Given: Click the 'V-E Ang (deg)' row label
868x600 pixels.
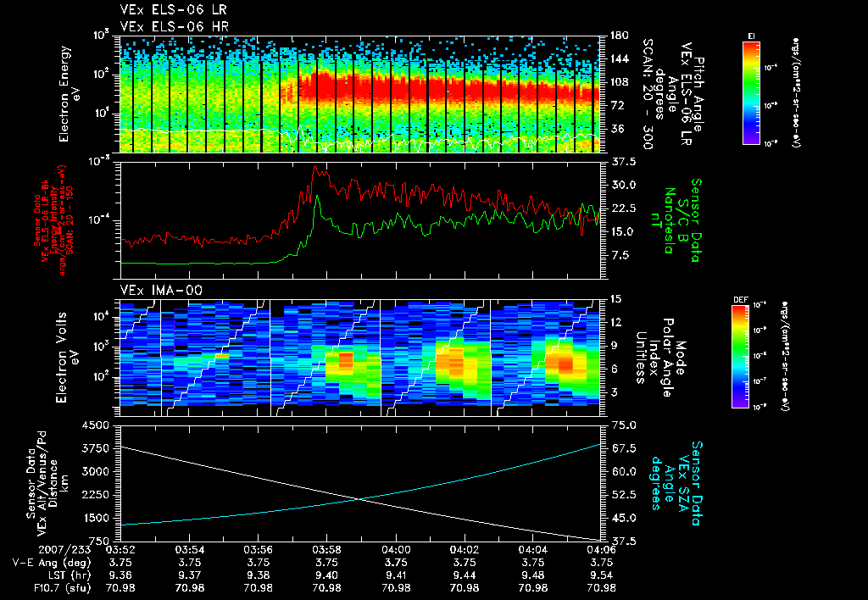Looking at the screenshot, I should (x=52, y=563).
